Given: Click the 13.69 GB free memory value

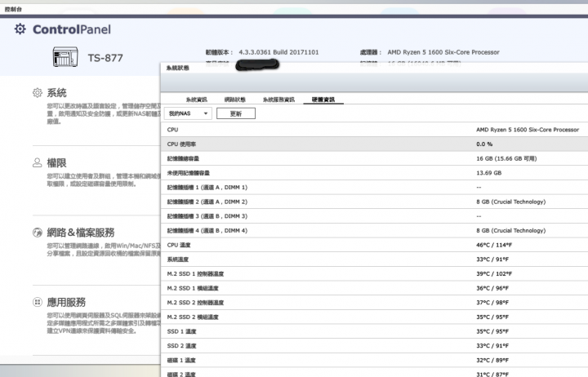Looking at the screenshot, I should pos(488,173).
